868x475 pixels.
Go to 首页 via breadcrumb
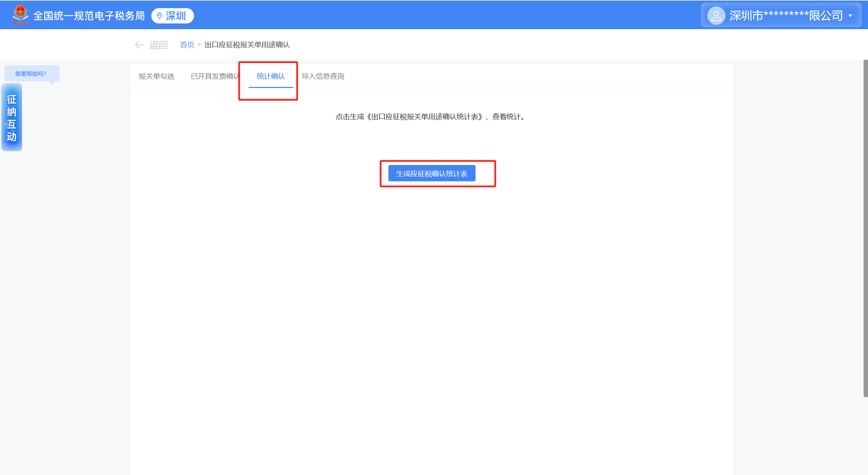point(187,45)
